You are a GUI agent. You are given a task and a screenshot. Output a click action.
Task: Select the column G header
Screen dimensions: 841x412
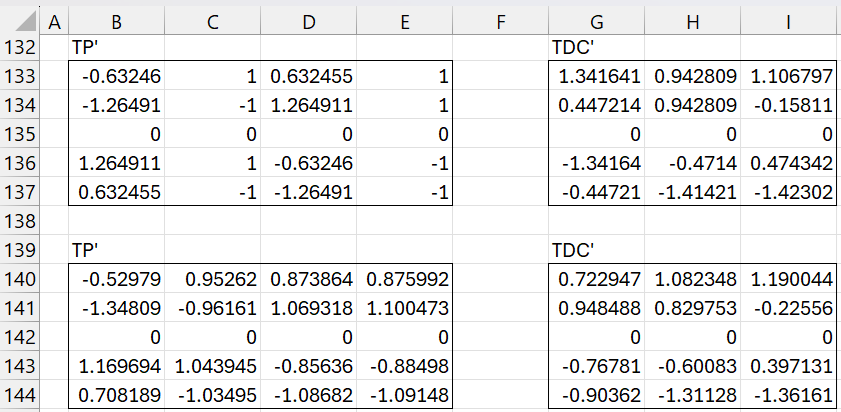596,19
